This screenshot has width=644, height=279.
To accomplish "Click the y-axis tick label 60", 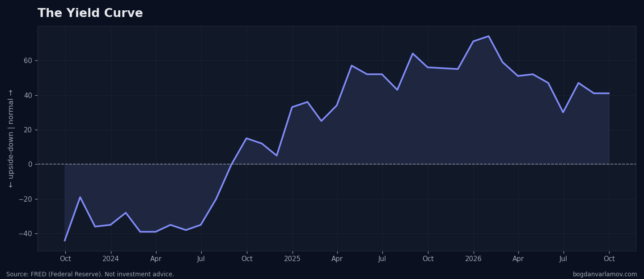I will 28,61.
